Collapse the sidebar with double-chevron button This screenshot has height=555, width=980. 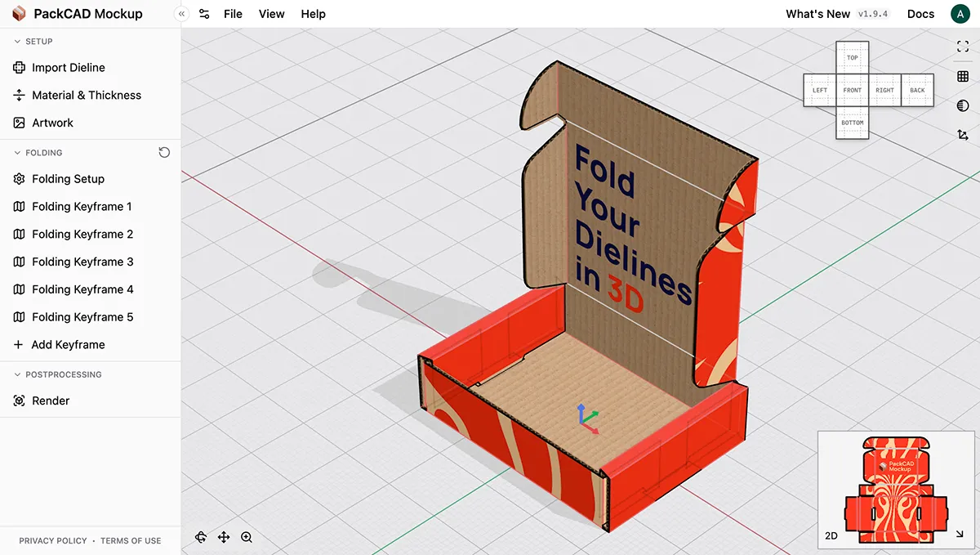point(181,14)
